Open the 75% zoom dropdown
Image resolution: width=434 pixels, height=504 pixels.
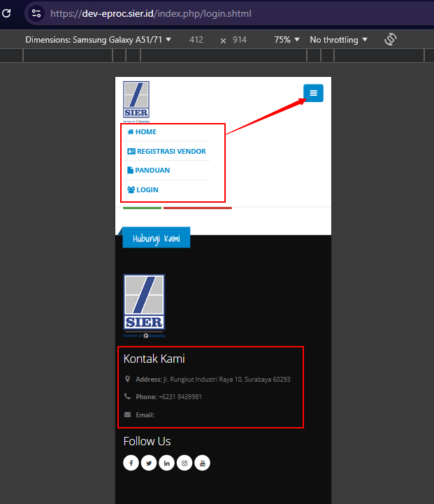point(287,40)
